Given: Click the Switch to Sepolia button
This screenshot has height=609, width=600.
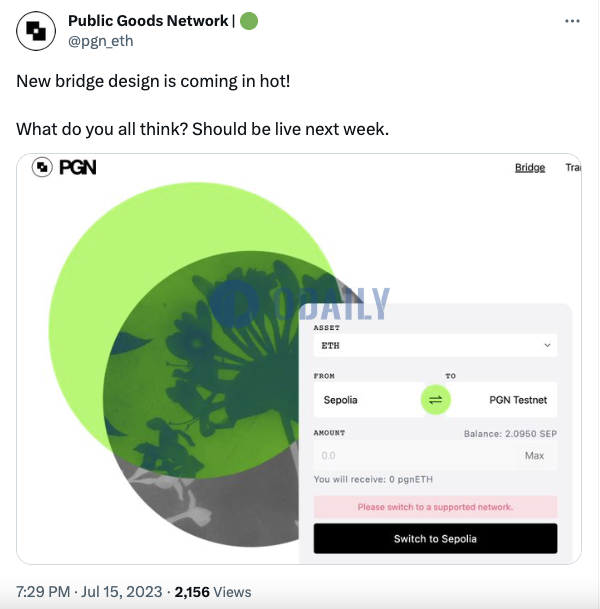Looking at the screenshot, I should [435, 538].
